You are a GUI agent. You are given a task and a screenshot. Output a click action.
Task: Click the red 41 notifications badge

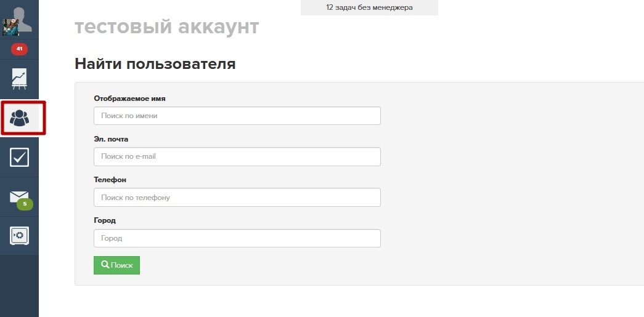click(x=19, y=49)
